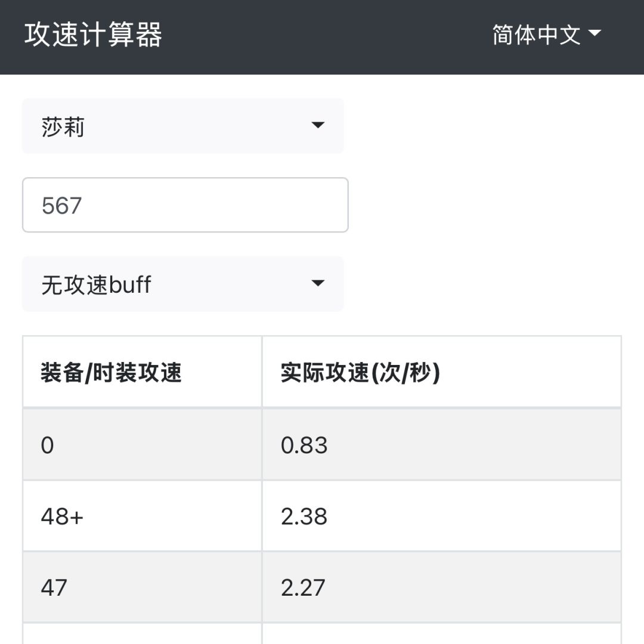The width and height of the screenshot is (644, 644).
Task: Open the 莎莉 character dropdown
Action: pos(179,126)
